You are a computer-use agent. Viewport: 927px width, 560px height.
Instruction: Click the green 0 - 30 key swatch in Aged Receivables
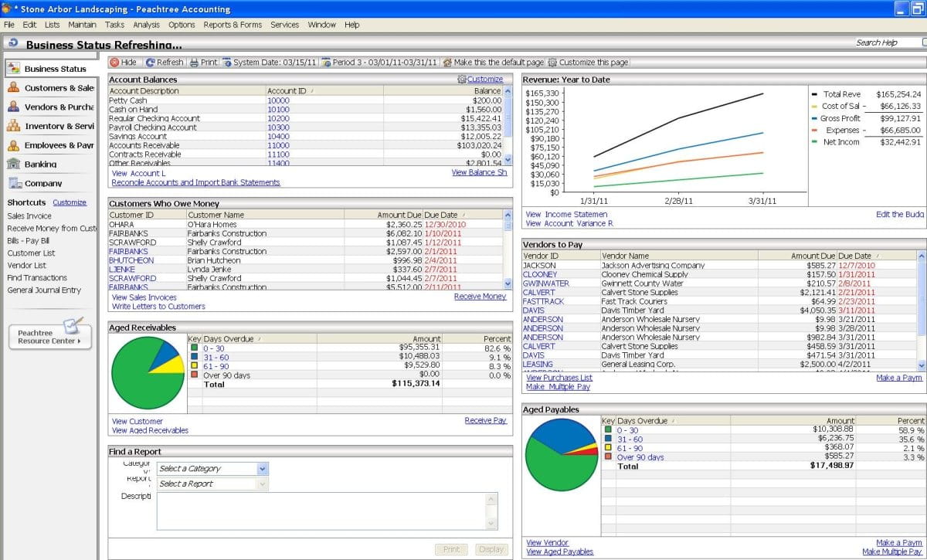click(195, 348)
